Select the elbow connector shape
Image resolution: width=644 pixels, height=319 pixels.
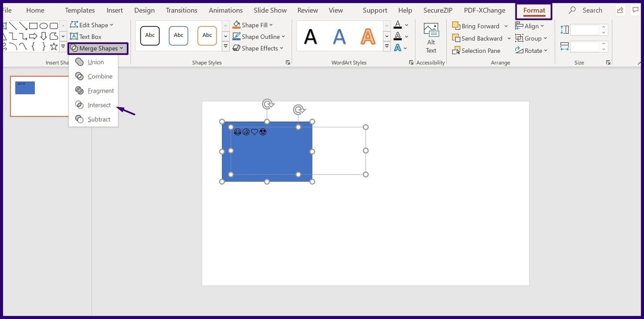[x=13, y=36]
